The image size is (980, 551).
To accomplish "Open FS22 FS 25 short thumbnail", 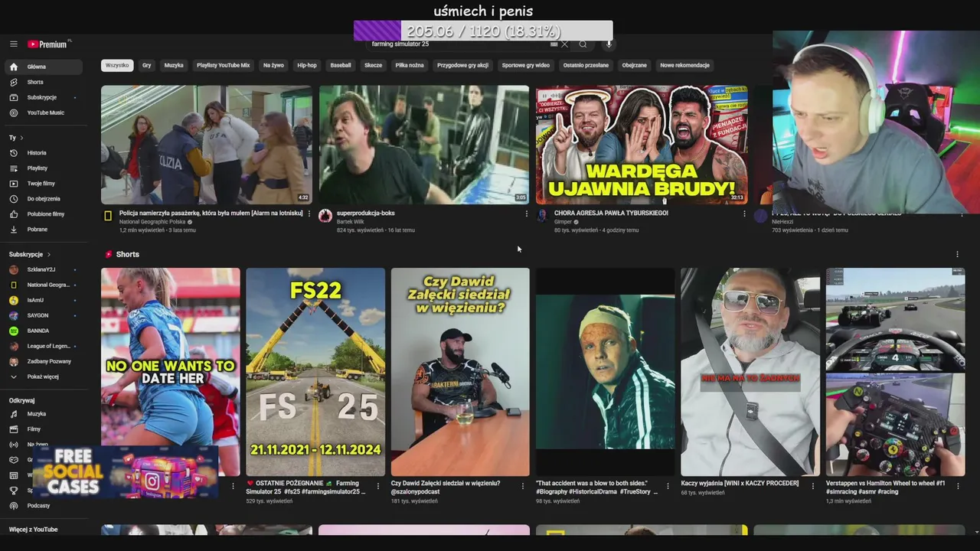I will [x=315, y=372].
